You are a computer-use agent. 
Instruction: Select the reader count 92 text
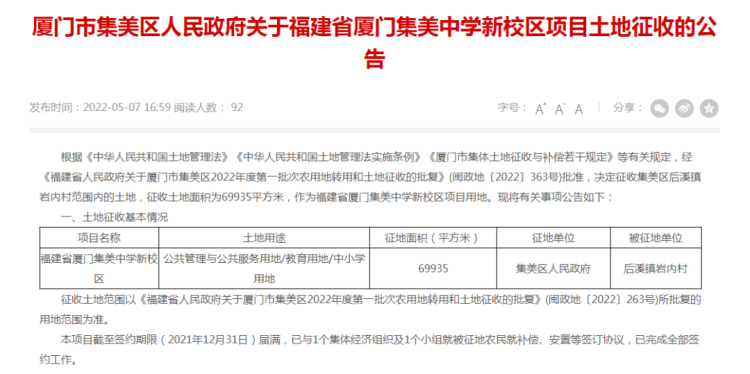(x=237, y=107)
